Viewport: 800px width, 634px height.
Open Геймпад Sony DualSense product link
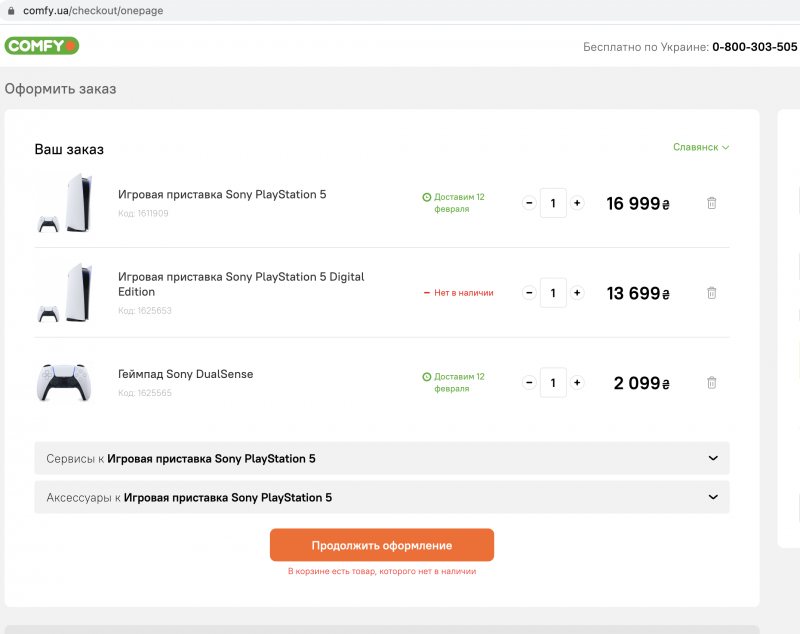click(185, 374)
